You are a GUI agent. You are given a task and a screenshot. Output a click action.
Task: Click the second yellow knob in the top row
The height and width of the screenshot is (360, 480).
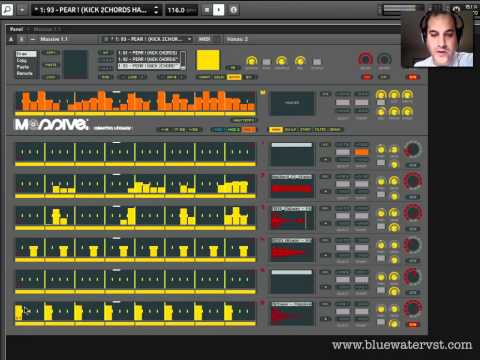tap(282, 61)
